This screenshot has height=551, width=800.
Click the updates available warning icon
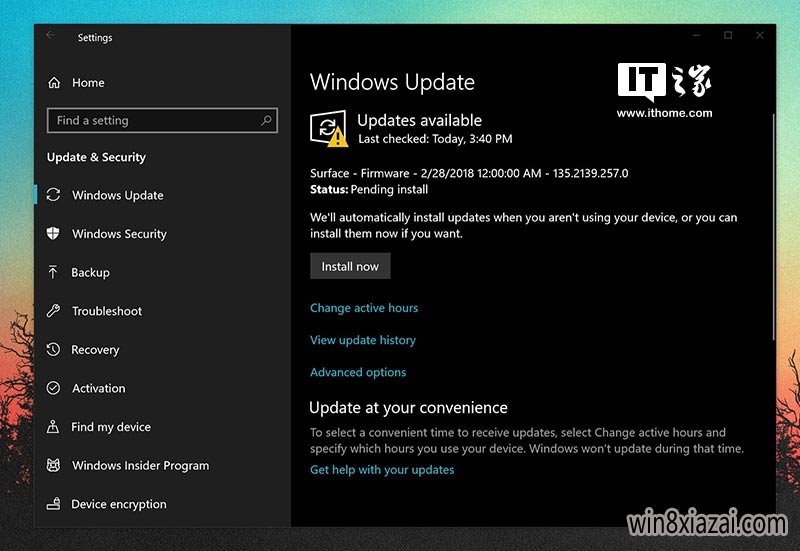coord(329,129)
